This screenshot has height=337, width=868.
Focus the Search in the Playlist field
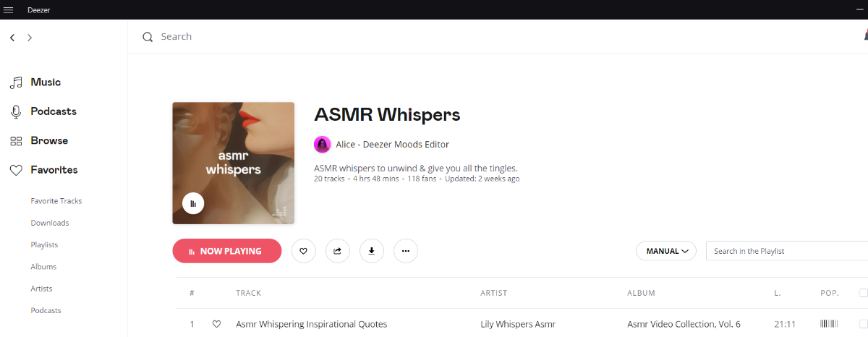787,251
